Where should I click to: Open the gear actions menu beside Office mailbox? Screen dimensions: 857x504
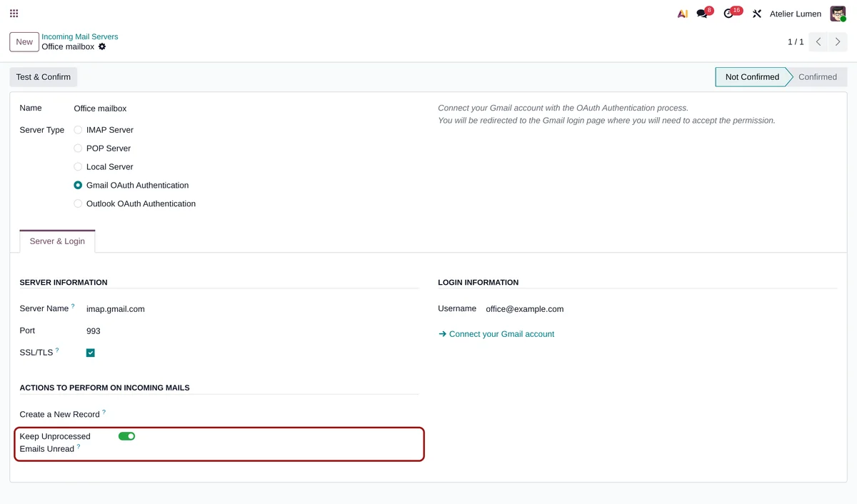[x=102, y=46]
